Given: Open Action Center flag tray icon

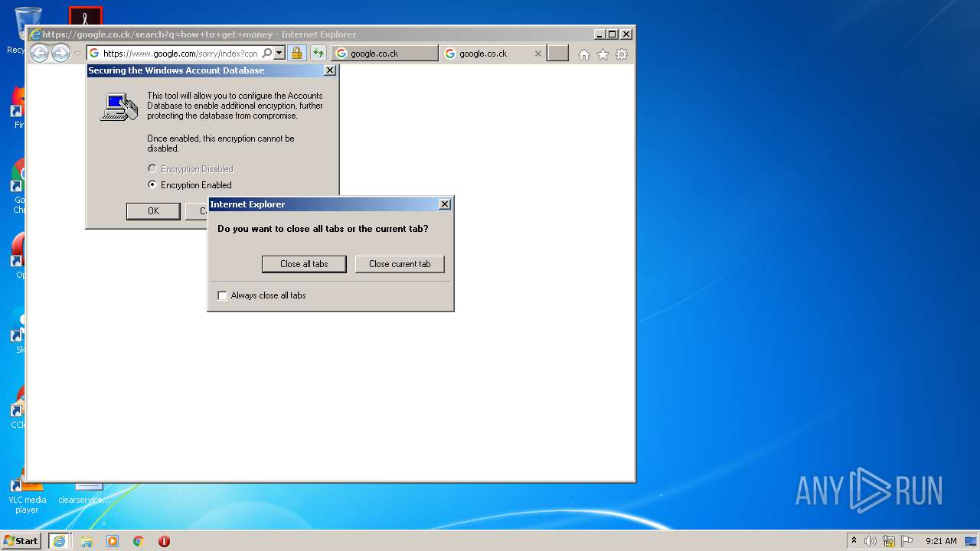Looking at the screenshot, I should pyautogui.click(x=907, y=541).
